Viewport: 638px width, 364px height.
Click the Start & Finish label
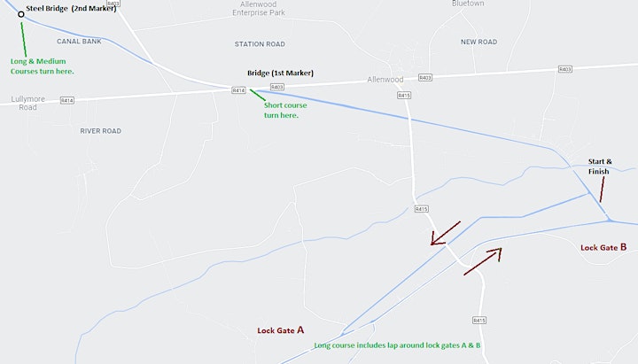click(600, 167)
